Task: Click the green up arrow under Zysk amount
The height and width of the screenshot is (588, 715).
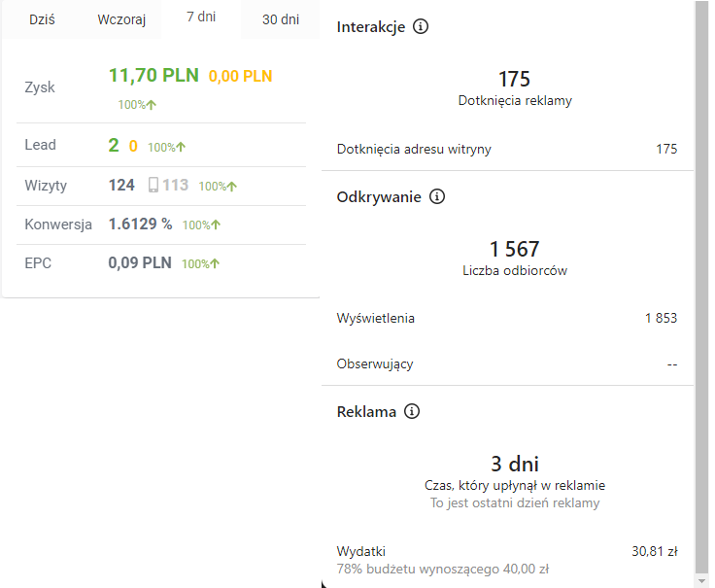Action: click(x=152, y=104)
